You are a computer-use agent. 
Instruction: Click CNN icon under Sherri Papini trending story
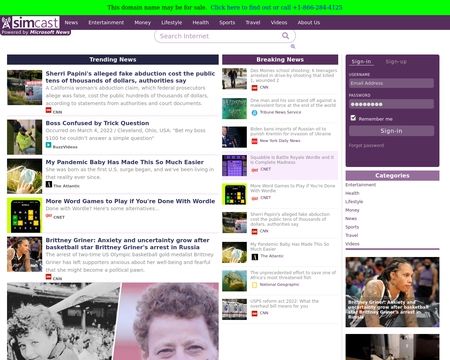pyautogui.click(x=48, y=110)
